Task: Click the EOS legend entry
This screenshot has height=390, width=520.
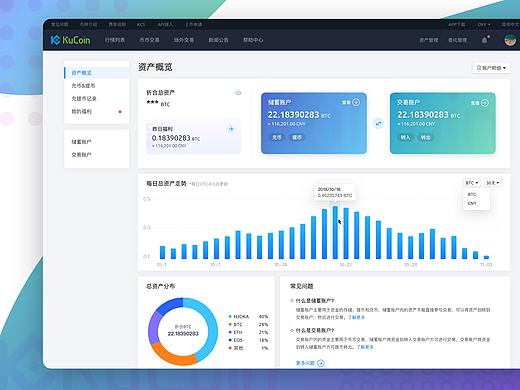Action: pyautogui.click(x=248, y=340)
